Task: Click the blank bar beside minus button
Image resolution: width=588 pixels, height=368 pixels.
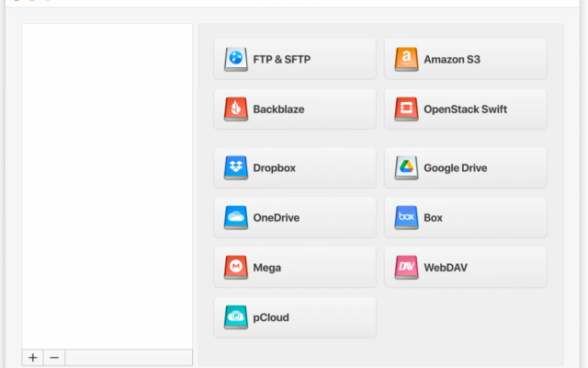Action: click(x=129, y=358)
